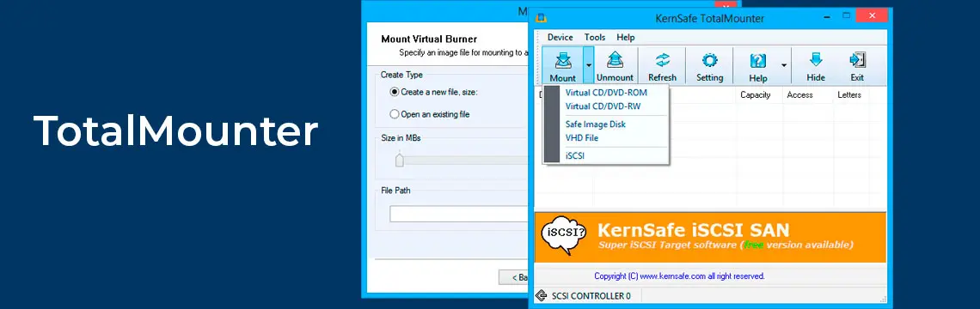Select Open an existing file option

(x=395, y=114)
